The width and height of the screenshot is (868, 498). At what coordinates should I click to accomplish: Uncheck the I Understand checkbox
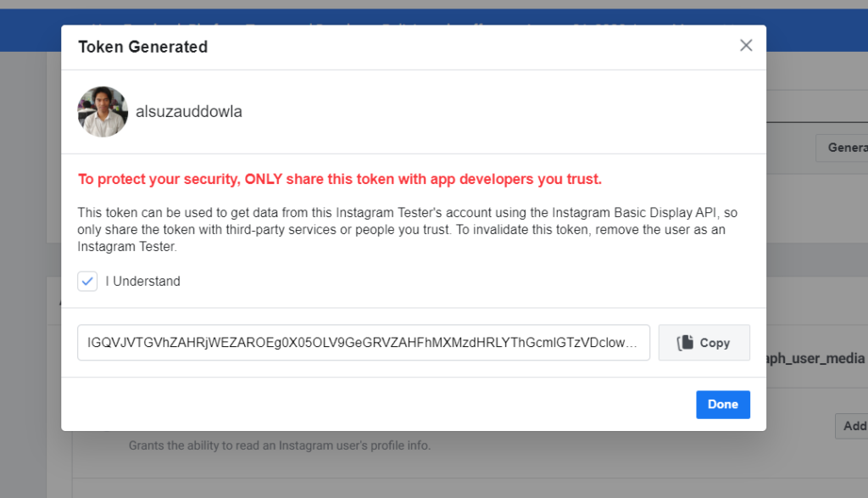click(x=87, y=282)
